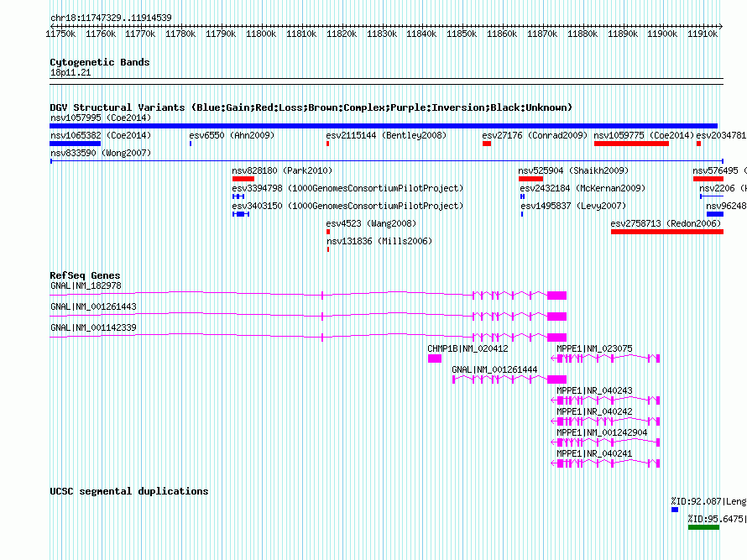Open transcript GNAL|NM_001261443

pos(93,307)
